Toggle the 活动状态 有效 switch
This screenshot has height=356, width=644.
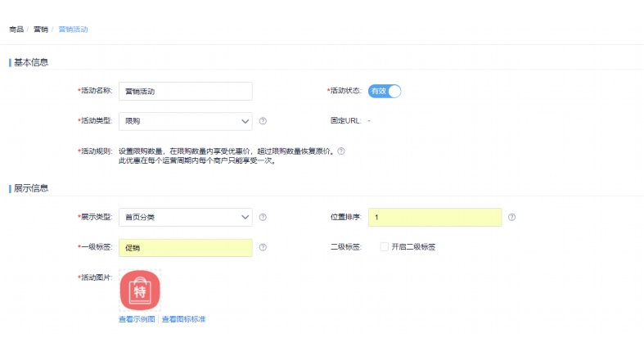(x=385, y=91)
